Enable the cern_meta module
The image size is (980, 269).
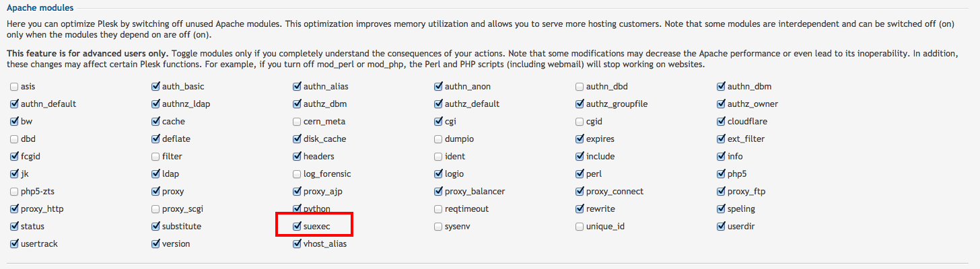pyautogui.click(x=297, y=122)
